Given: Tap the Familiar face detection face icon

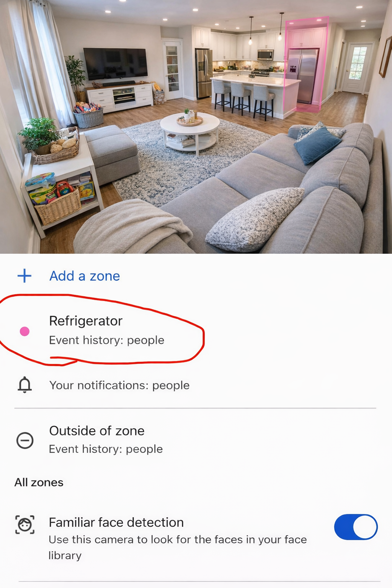Looking at the screenshot, I should click(25, 524).
